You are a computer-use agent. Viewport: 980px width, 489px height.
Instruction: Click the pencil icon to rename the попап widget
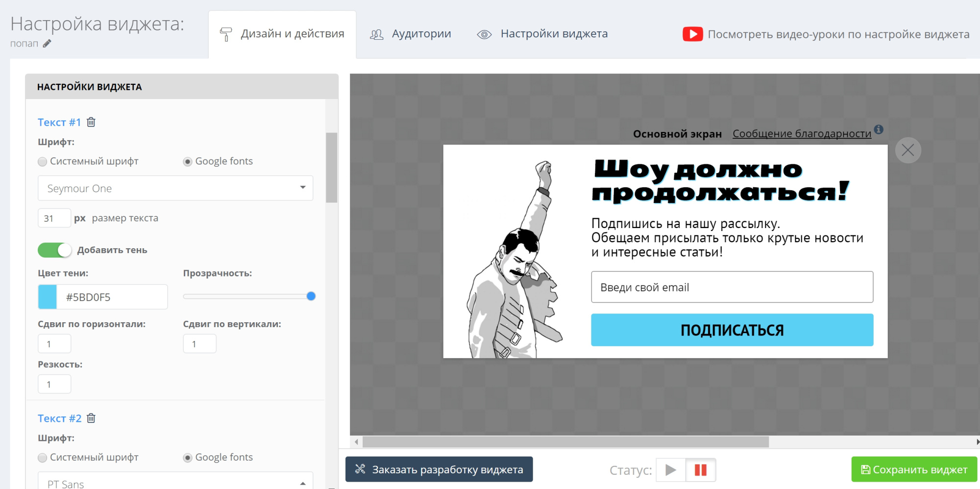[x=47, y=44]
